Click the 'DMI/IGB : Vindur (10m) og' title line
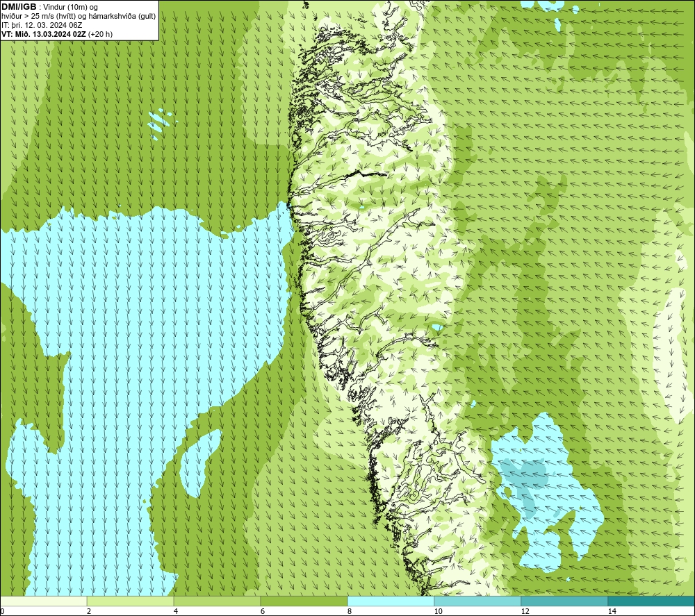The width and height of the screenshot is (695, 616). click(49, 7)
